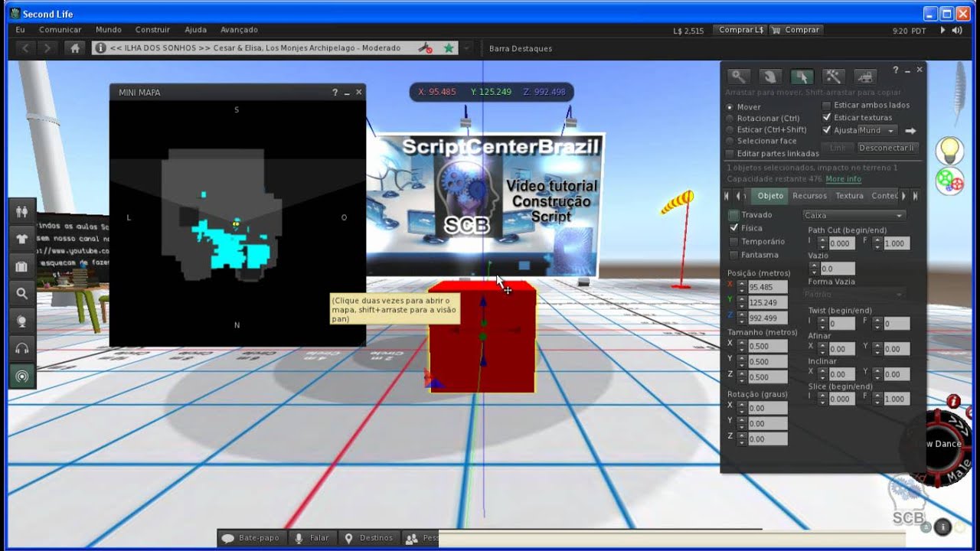The width and height of the screenshot is (980, 551).
Task: Click the arrow next to the Ajusta grid options
Action: 910,131
